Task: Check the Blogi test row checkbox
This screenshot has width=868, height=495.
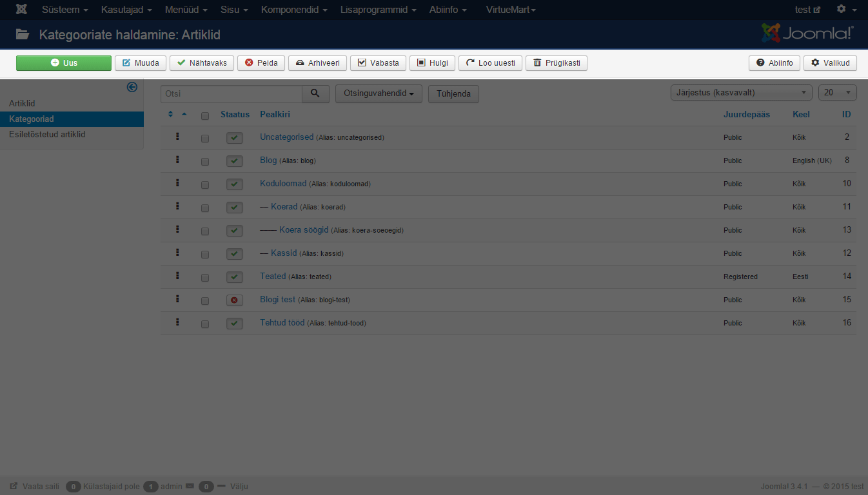Action: 205,301
